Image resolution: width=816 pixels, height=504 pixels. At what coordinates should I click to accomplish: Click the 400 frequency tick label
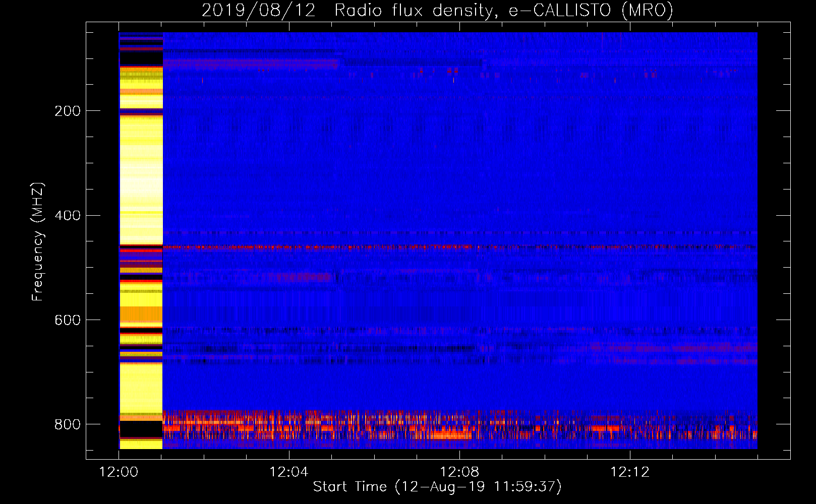click(x=68, y=216)
